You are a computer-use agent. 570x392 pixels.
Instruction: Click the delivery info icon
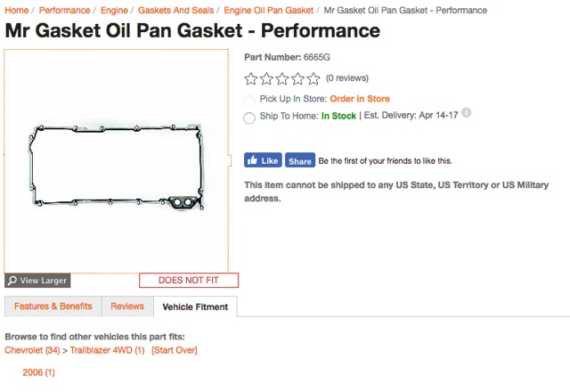(x=467, y=113)
